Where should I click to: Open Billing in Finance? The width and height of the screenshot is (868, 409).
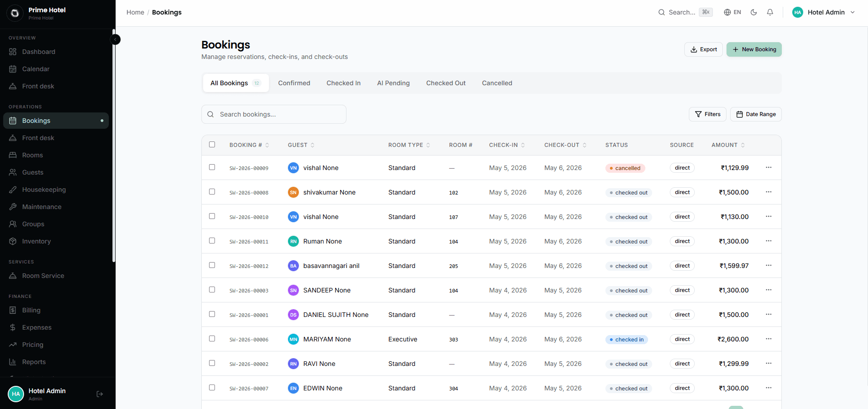(56, 310)
